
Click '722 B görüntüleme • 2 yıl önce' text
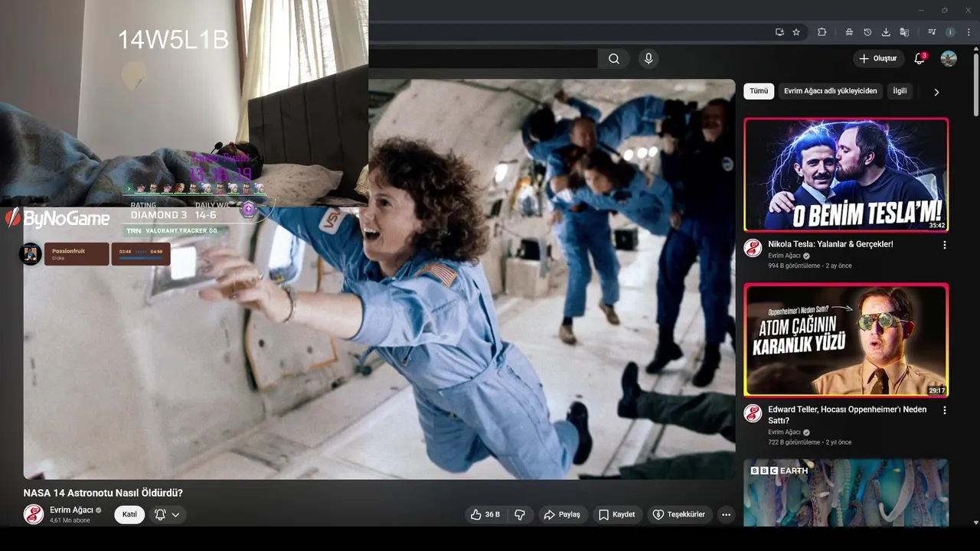[x=810, y=442]
